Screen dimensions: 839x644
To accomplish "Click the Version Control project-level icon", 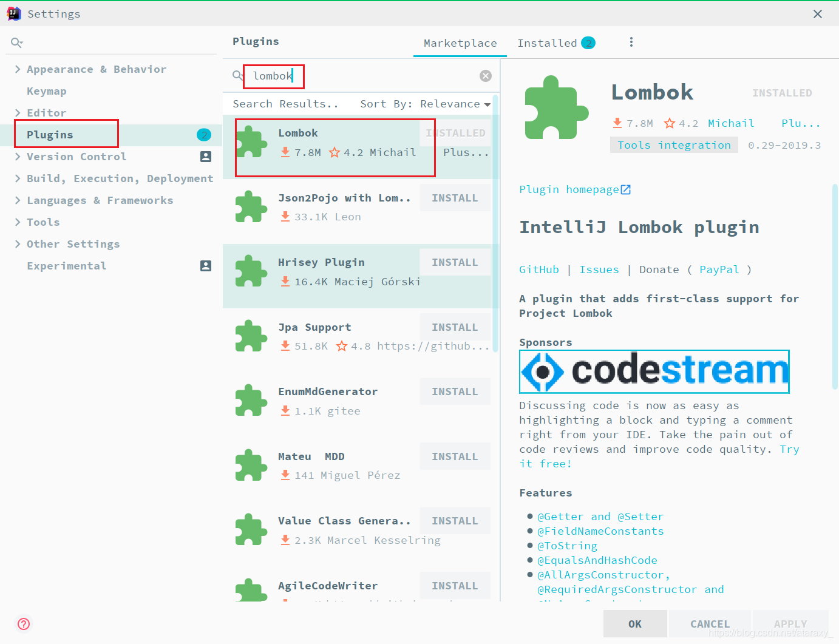I will [206, 157].
